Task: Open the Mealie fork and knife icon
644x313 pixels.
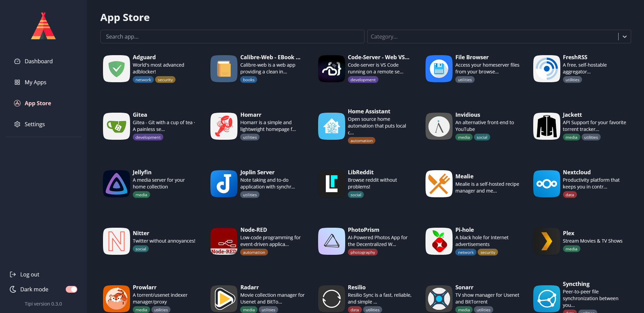Action: 439,184
